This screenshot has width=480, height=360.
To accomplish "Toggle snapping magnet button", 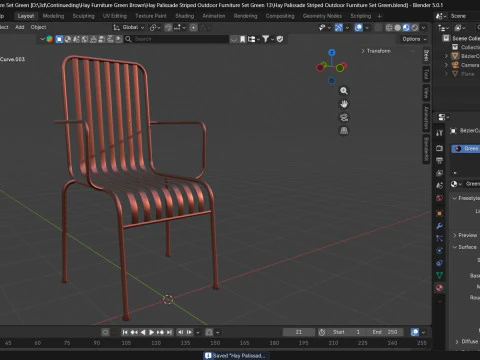I will [x=168, y=28].
